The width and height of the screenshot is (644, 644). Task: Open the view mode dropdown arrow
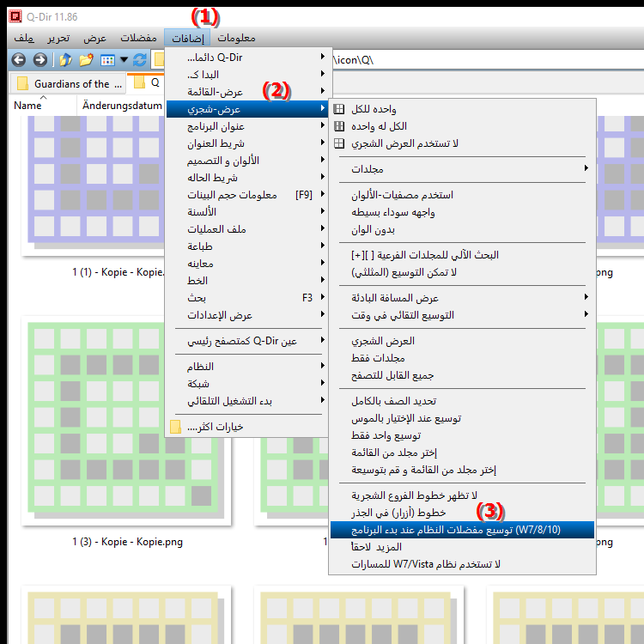(x=124, y=60)
